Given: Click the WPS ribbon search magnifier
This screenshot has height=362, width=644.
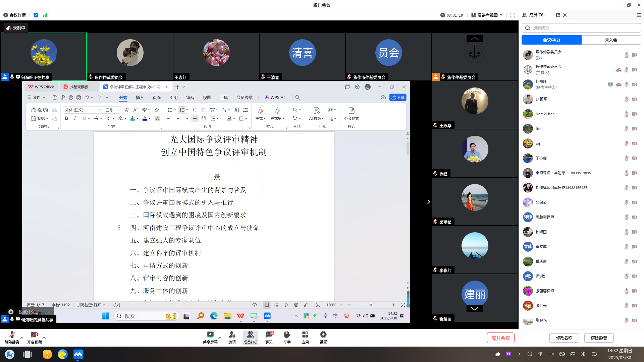Looking at the screenshot, I should point(298,98).
